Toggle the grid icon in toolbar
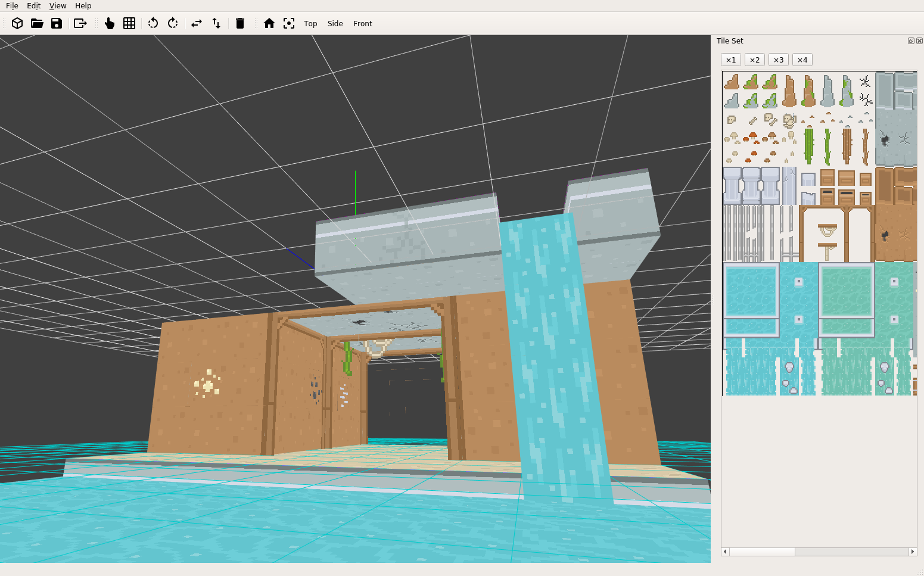The image size is (924, 576). tap(129, 23)
